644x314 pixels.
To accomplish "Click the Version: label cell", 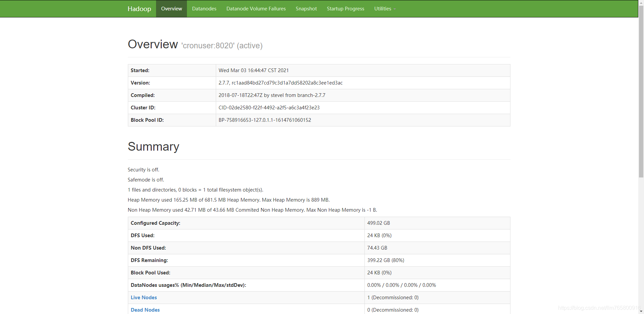I will tap(172, 83).
